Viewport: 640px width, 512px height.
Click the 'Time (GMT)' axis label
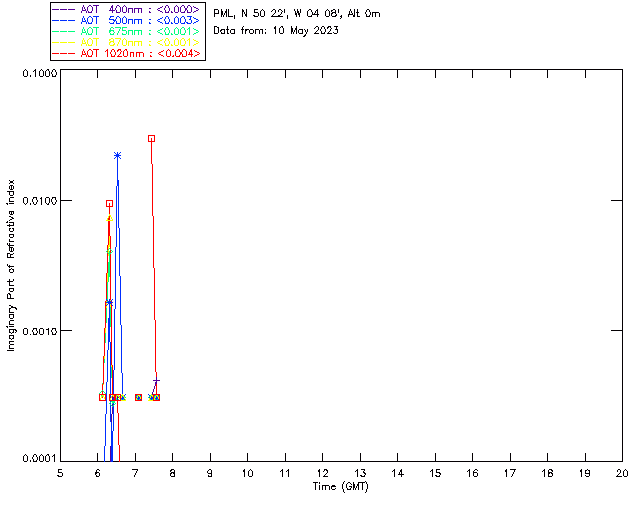click(341, 486)
